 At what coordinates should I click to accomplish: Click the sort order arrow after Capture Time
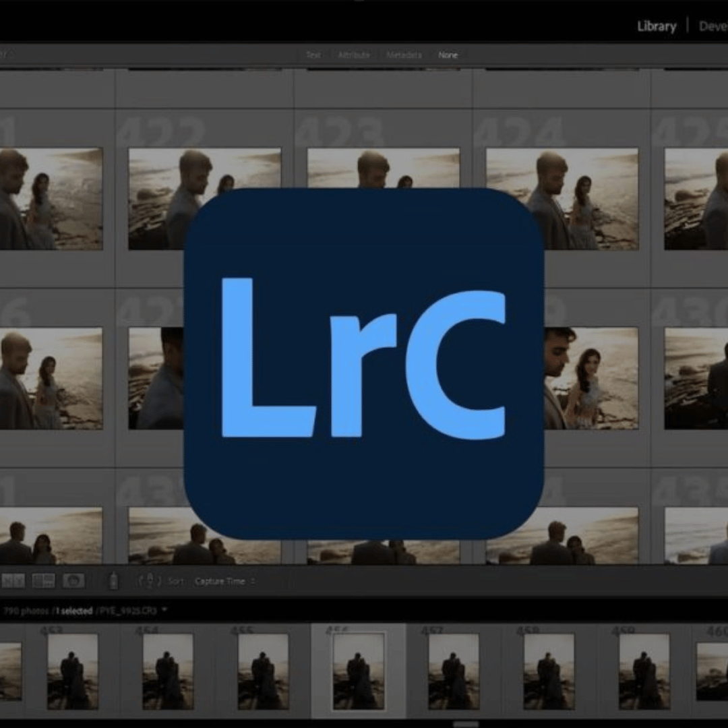pyautogui.click(x=252, y=581)
